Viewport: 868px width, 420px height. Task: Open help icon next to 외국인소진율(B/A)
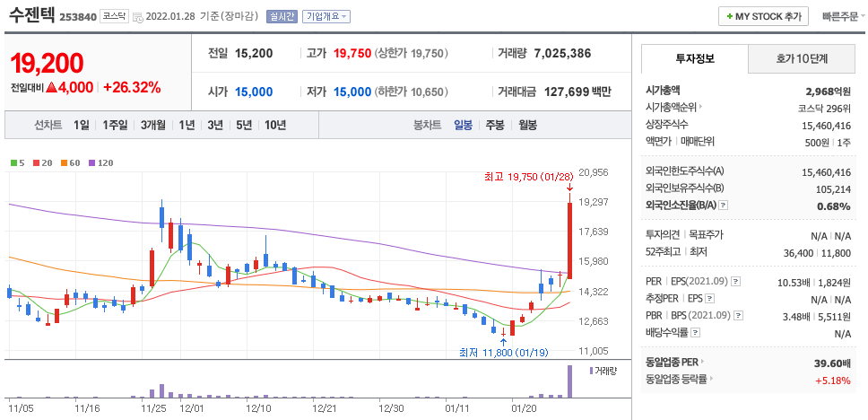click(724, 205)
